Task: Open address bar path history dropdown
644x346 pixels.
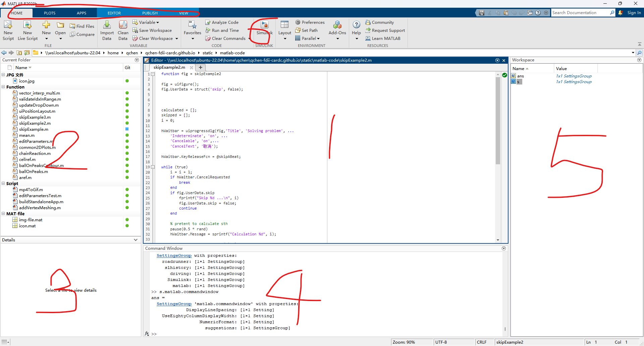Action: pyautogui.click(x=633, y=53)
